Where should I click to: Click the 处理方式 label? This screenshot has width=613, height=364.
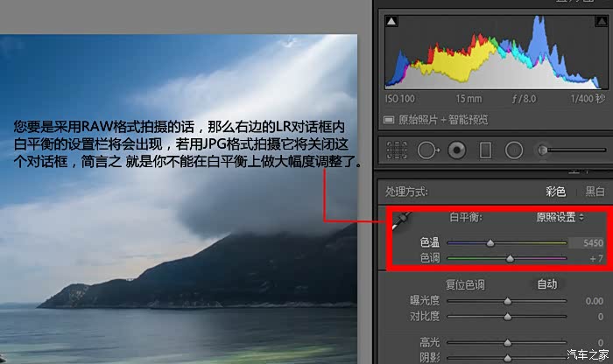coord(406,192)
